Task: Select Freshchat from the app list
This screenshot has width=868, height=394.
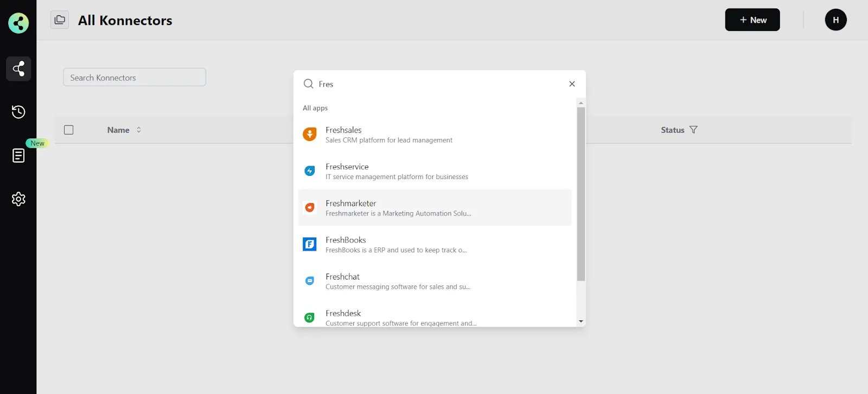Action: click(435, 281)
